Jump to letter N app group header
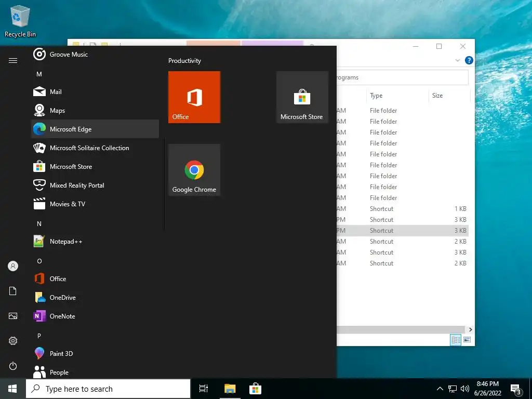 [x=39, y=223]
